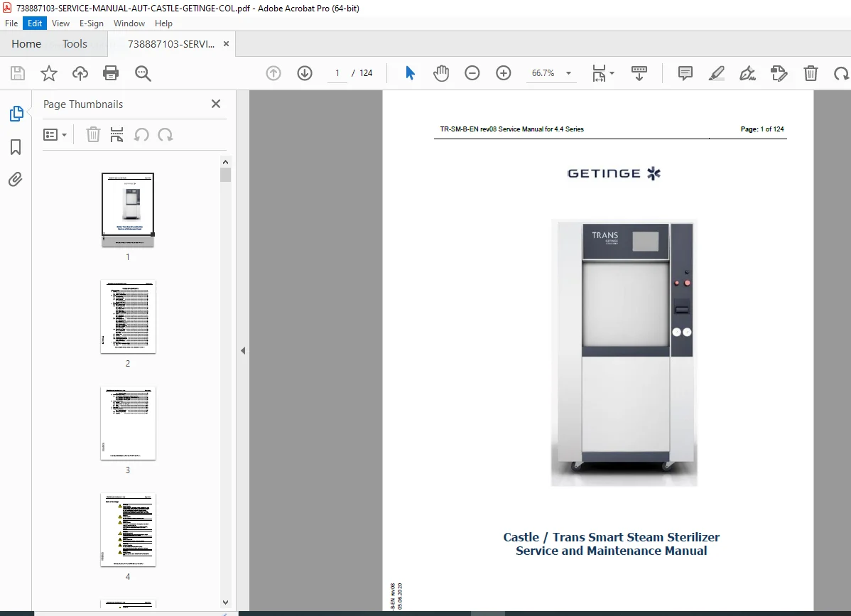Rotate page using main toolbar icon

pos(841,72)
